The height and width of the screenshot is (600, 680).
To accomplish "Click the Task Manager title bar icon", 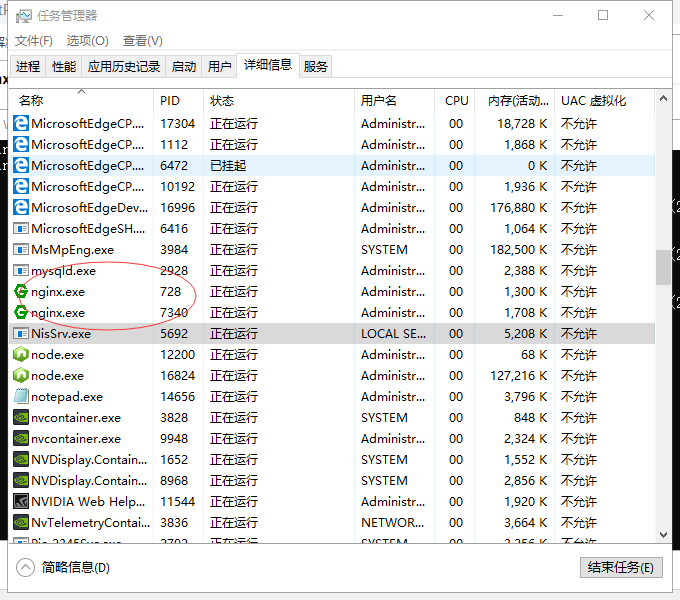I will (x=23, y=16).
